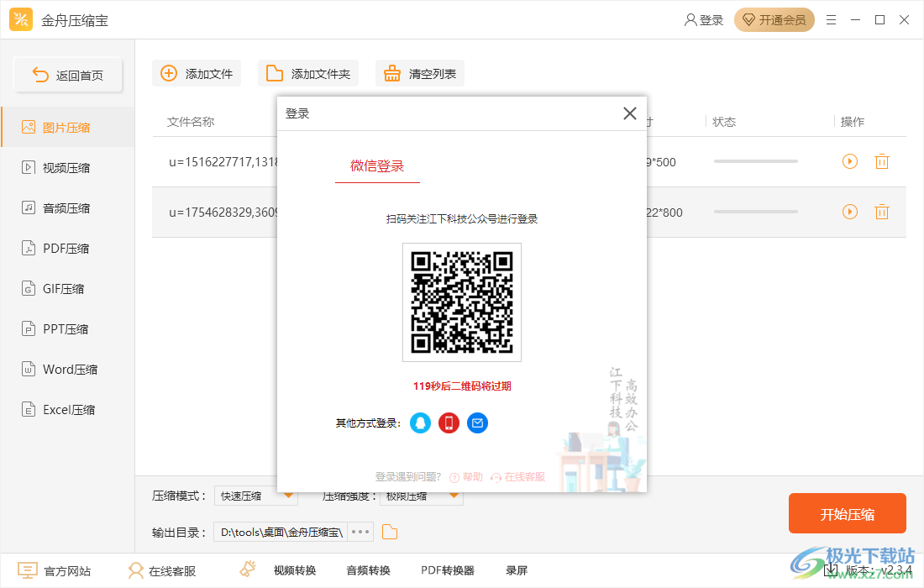Screen dimensions: 924x588
Task: Select 图片压缩 in the sidebar
Action: coord(68,128)
